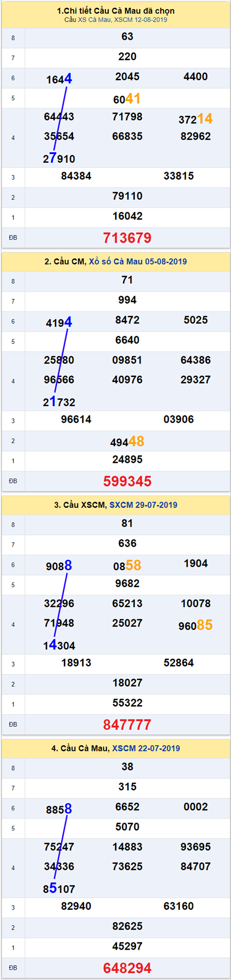Select special prize number 713679
The width and height of the screenshot is (231, 980).
[x=127, y=238]
